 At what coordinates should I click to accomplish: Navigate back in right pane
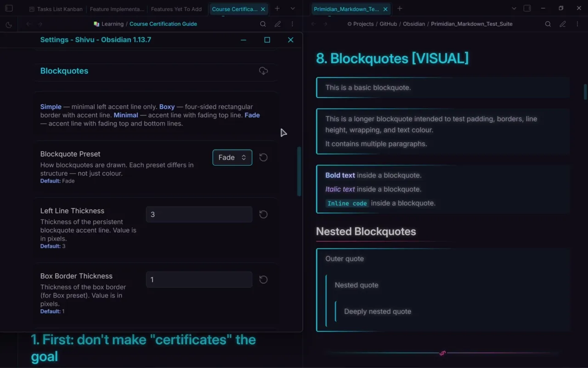coord(313,24)
